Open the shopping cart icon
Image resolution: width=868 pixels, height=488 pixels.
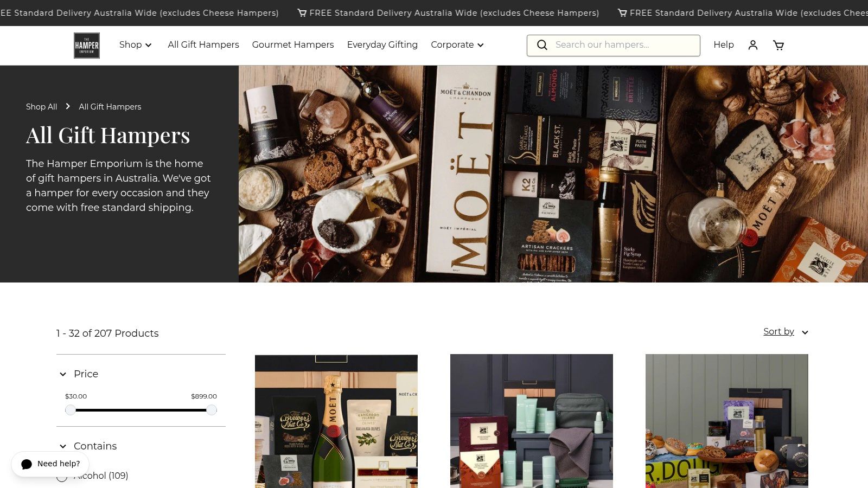[778, 45]
